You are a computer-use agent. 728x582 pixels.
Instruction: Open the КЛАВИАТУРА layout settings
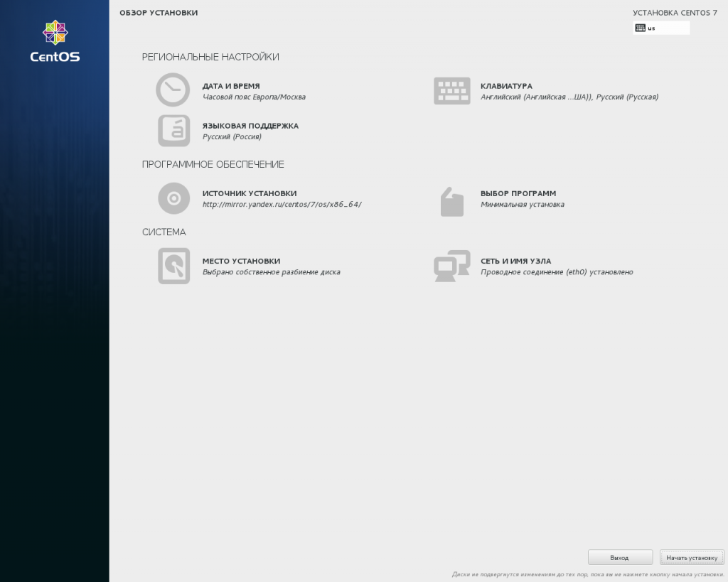pos(506,86)
